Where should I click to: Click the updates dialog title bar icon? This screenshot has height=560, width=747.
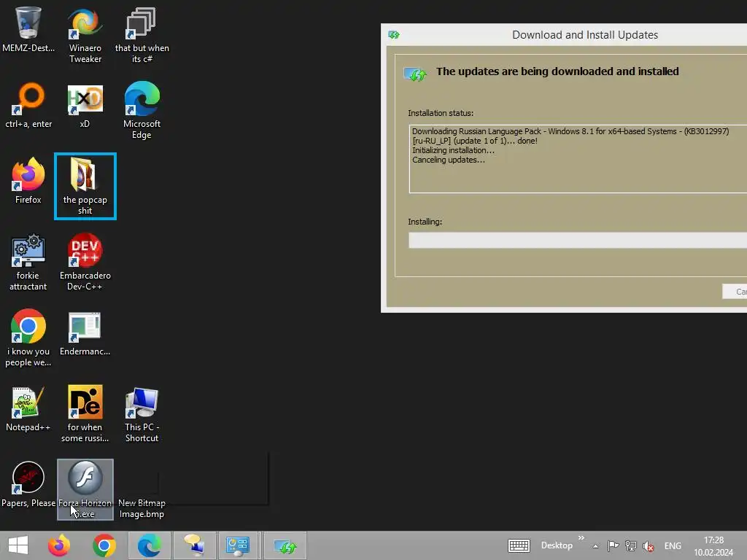393,35
